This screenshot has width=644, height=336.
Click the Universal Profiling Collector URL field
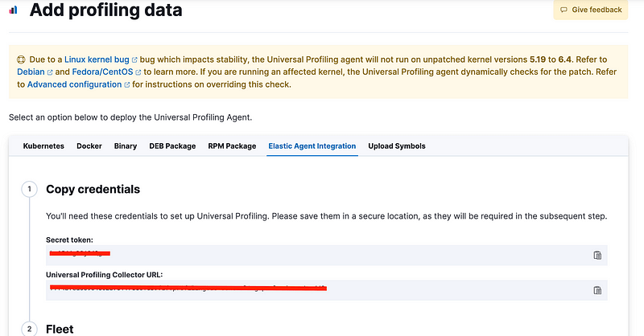click(314, 289)
